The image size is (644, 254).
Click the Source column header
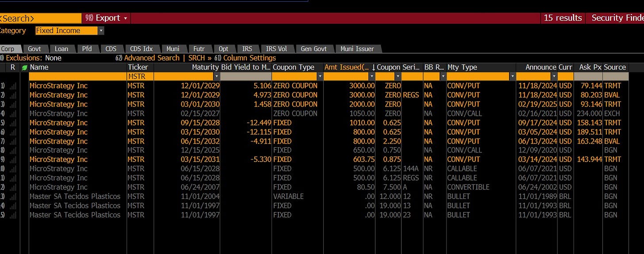pyautogui.click(x=615, y=67)
